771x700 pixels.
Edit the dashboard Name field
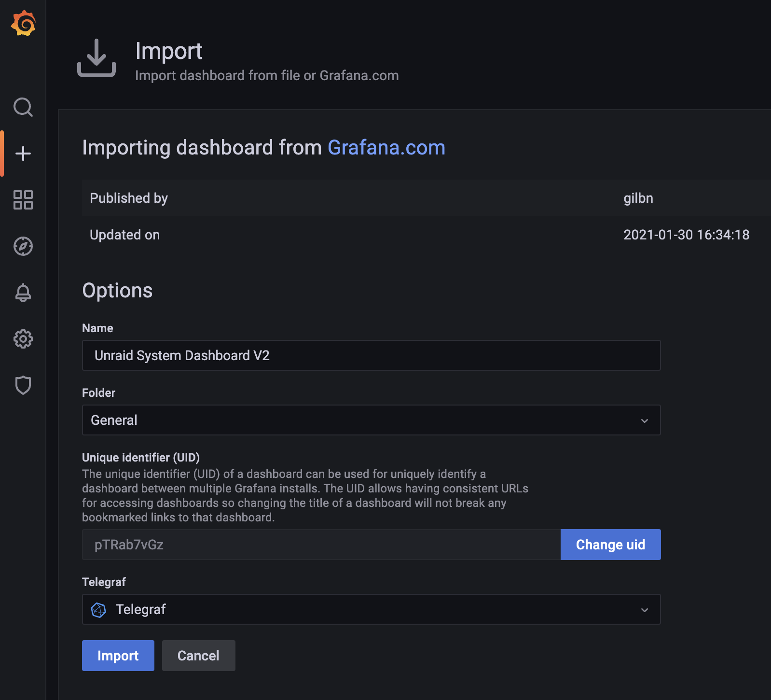[x=371, y=355]
